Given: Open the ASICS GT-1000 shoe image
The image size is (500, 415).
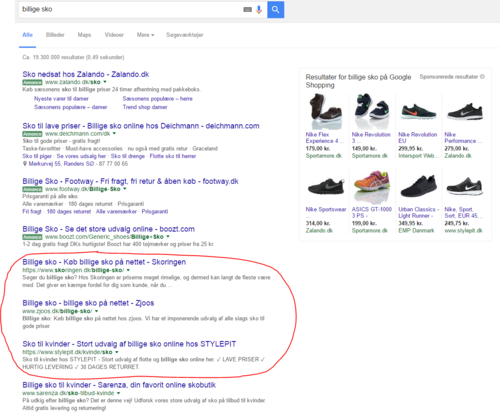Looking at the screenshot, I should 372,186.
